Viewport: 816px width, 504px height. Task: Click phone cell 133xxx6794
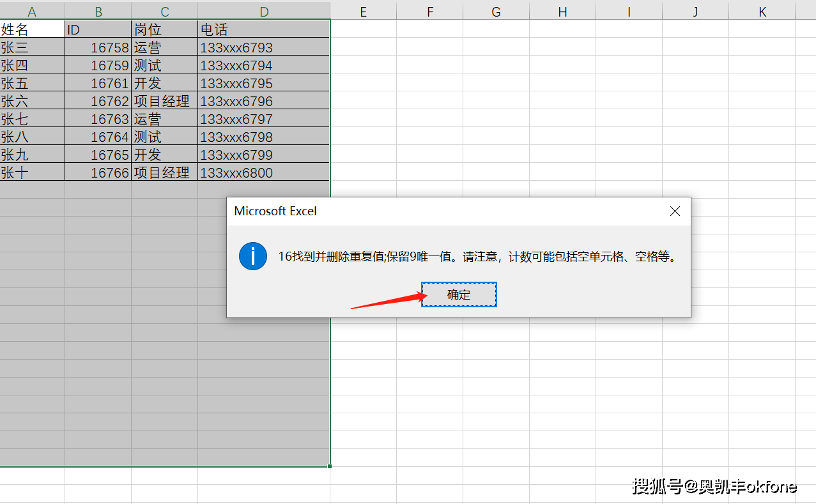[264, 65]
